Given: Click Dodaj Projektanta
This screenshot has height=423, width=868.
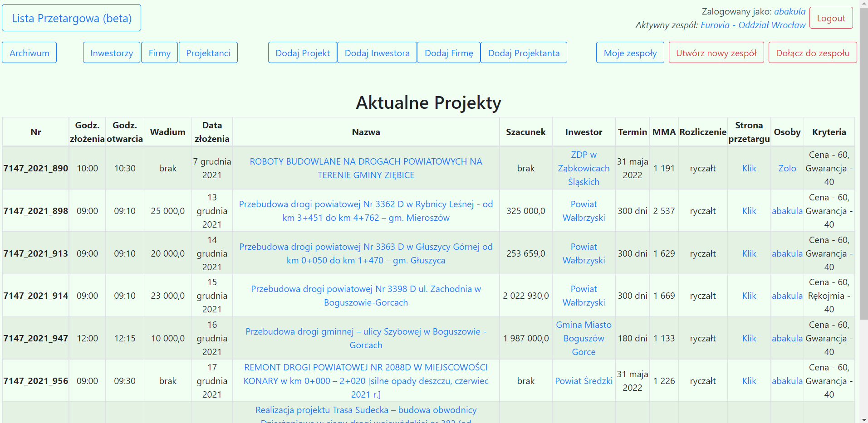Looking at the screenshot, I should (524, 53).
